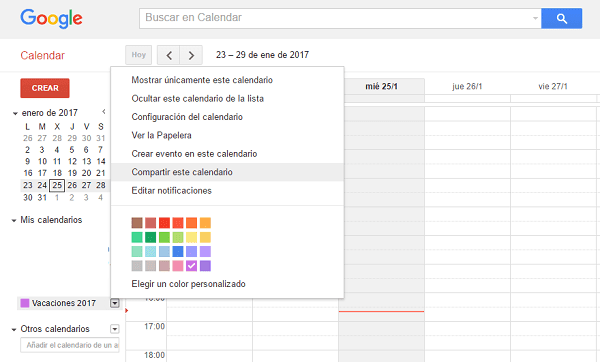Viewport: 600px width, 362px height.
Task: Open the Otros calendarios options dropdown
Action: [114, 329]
